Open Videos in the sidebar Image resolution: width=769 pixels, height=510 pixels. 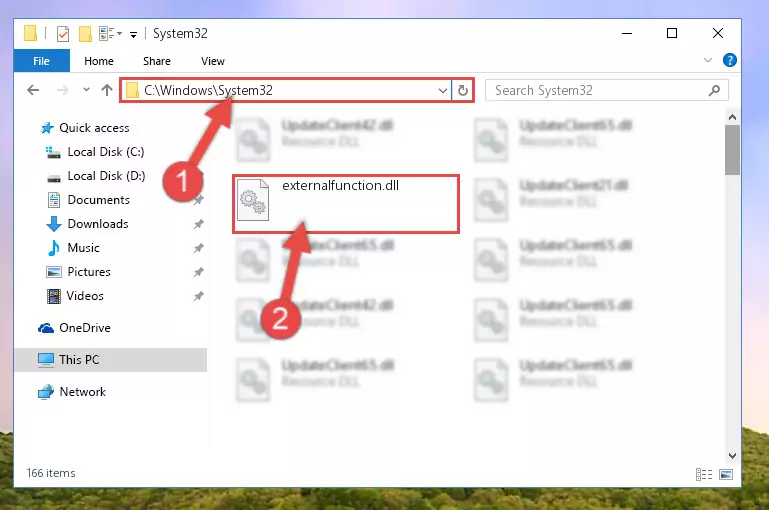(x=85, y=296)
